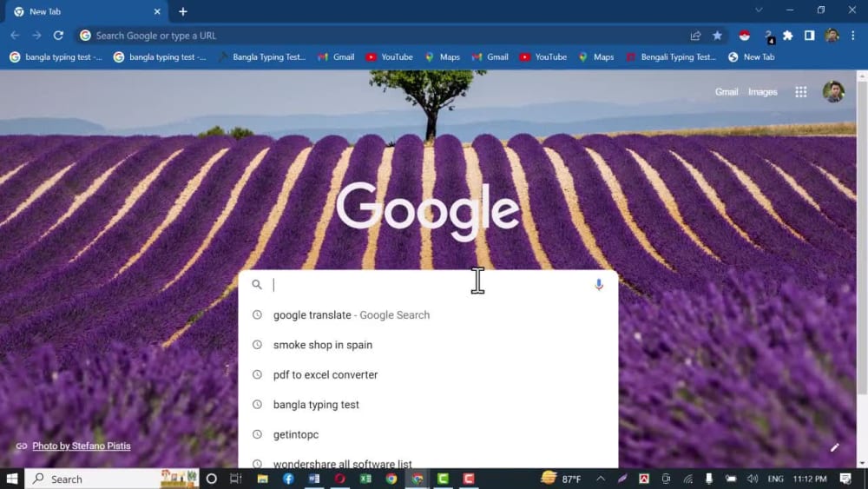868x489 pixels.
Task: Reload the page with the refresh icon
Action: (58, 36)
